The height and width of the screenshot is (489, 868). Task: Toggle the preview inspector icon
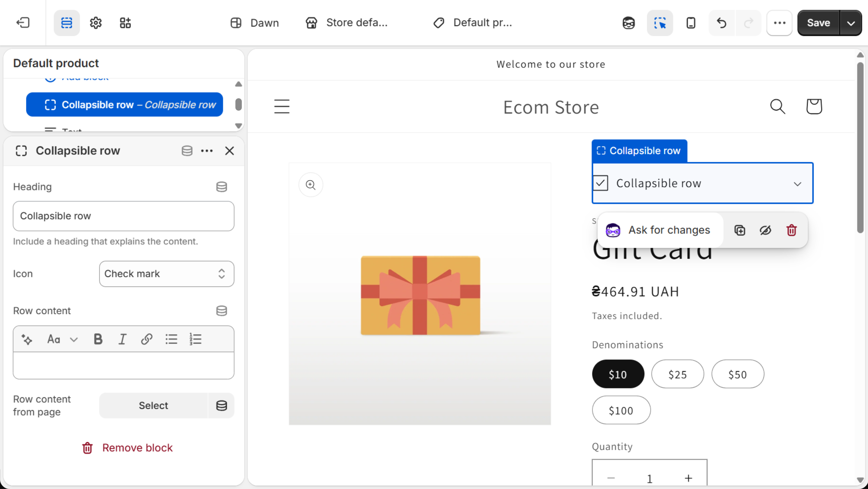(x=660, y=23)
